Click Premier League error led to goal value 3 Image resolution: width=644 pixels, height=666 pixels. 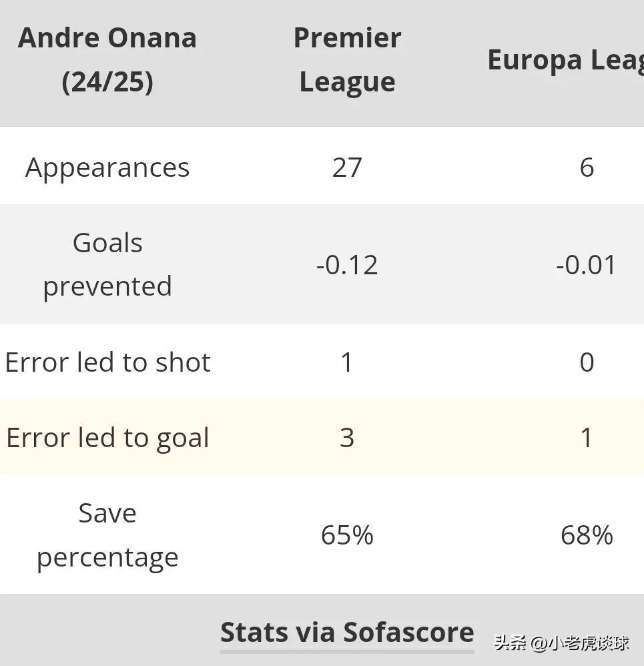click(347, 438)
